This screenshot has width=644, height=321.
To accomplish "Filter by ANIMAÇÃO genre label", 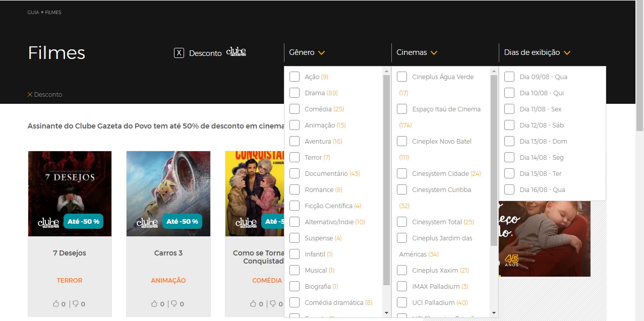I will tap(168, 281).
